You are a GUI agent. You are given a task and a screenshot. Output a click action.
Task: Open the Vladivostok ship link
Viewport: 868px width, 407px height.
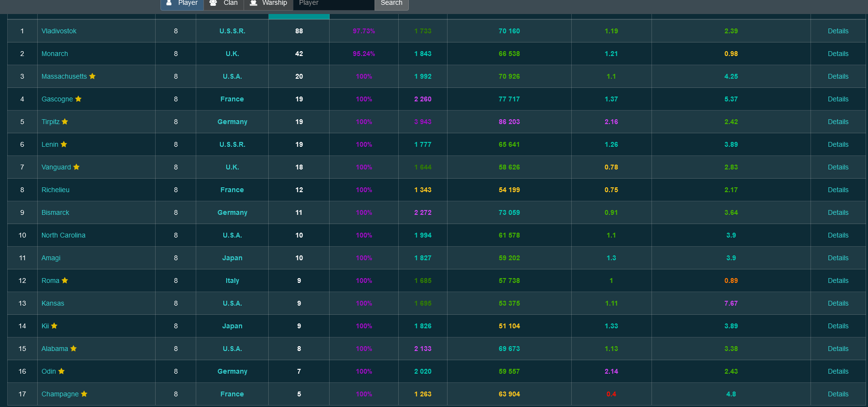59,31
